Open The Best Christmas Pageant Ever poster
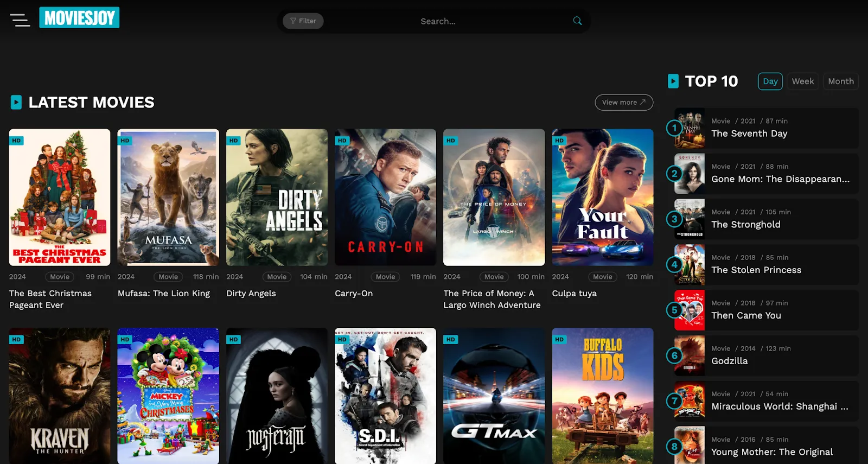 [x=60, y=197]
